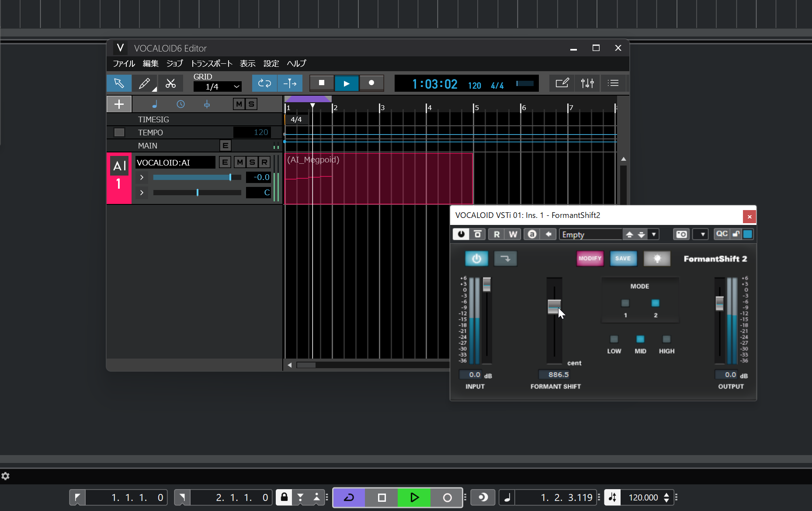Viewport: 812px width, 511px height.
Task: Select the AI_Megpoid part in timeline
Action: [x=378, y=178]
